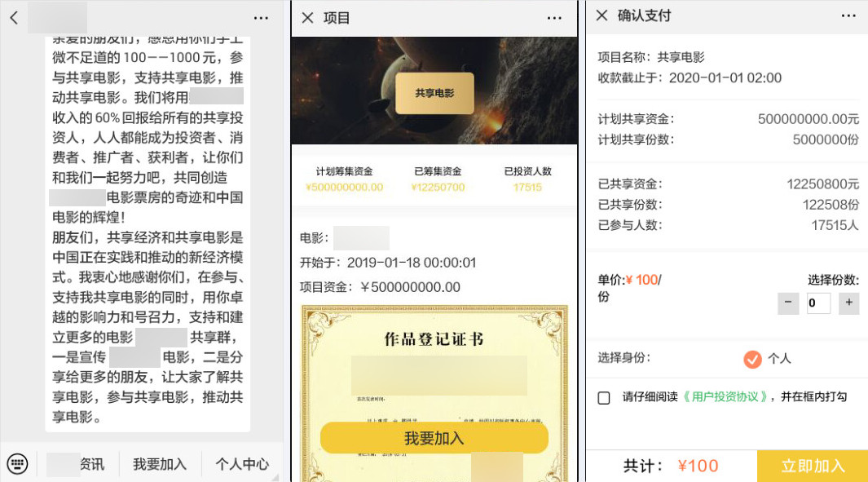This screenshot has width=868, height=482.
Task: Tap the back arrow in chat header
Action: click(x=15, y=18)
